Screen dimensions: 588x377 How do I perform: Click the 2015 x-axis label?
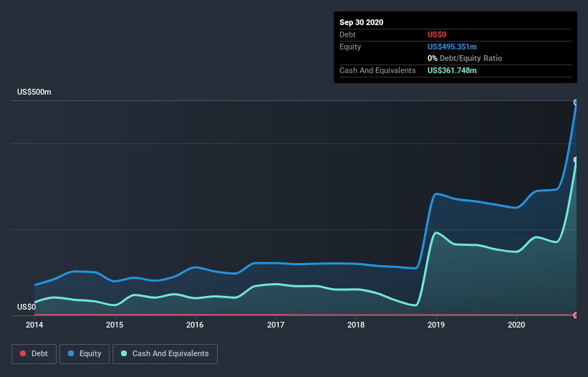click(x=115, y=325)
